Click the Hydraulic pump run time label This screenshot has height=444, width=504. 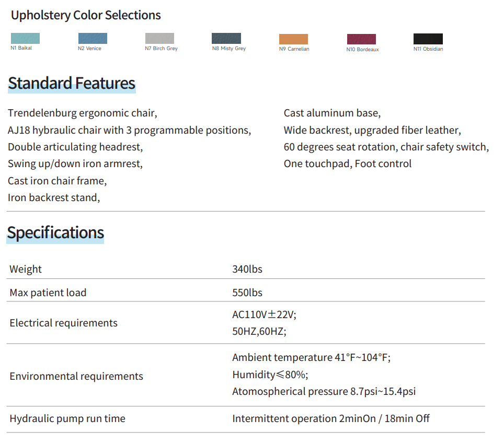67,419
